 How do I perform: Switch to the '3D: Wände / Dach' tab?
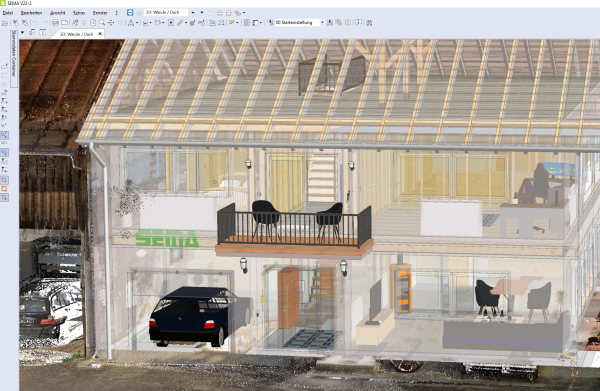point(77,34)
